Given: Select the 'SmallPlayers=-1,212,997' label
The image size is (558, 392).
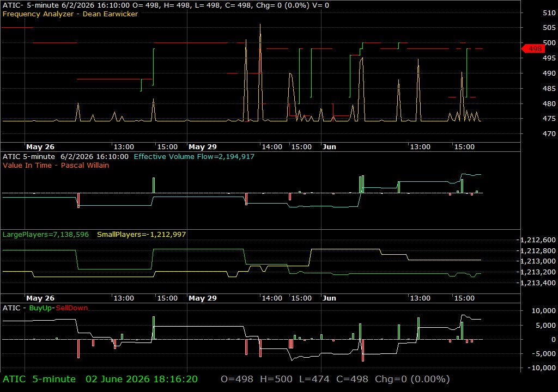Looking at the screenshot, I should click(x=141, y=235).
